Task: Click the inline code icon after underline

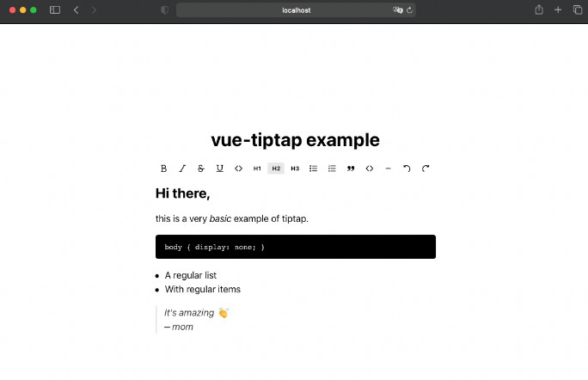Action: click(239, 169)
